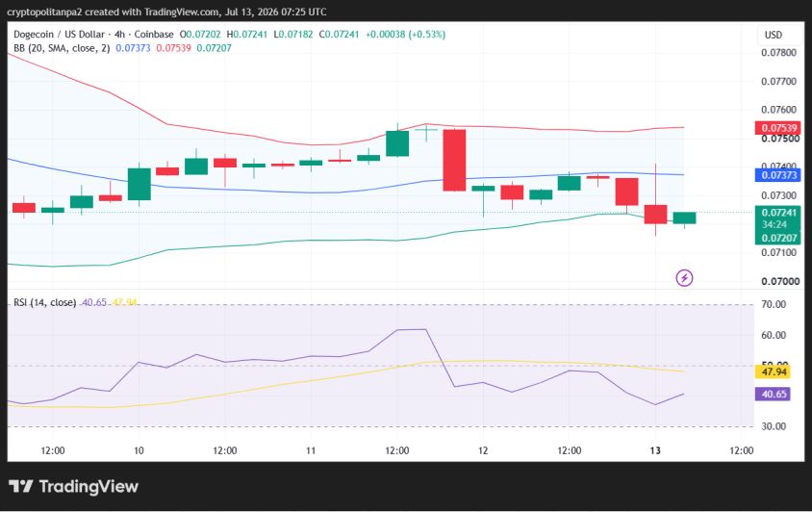
Task: Click the large red candle before 12
Action: [x=454, y=160]
